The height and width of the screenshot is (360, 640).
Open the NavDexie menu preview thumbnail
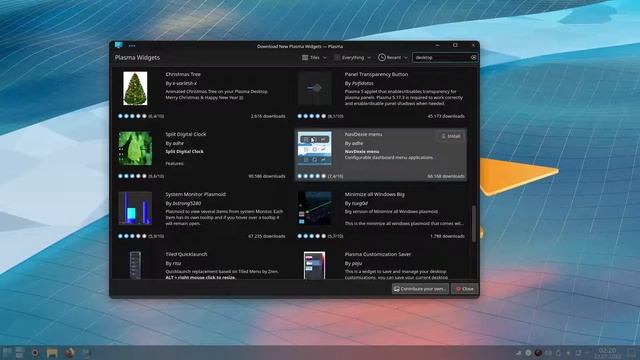pos(314,148)
